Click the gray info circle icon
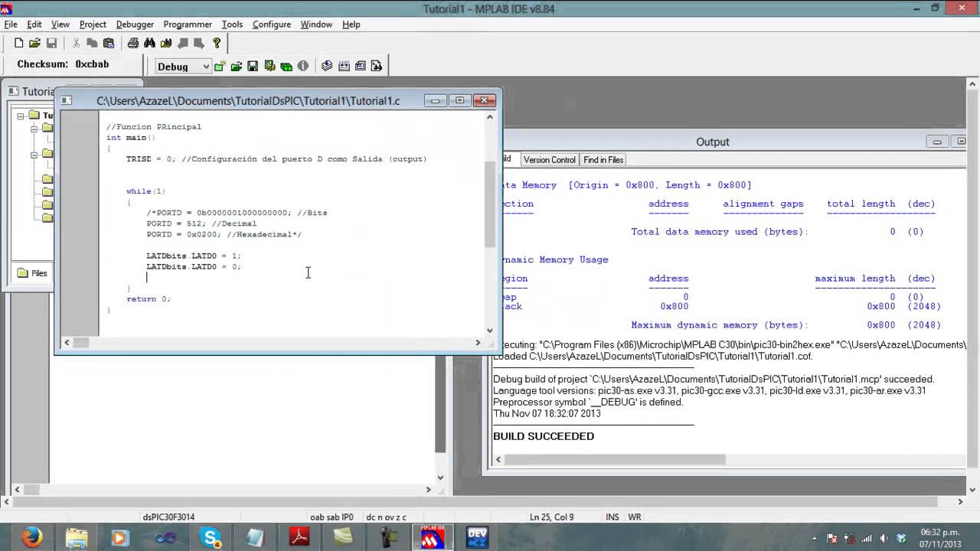 [x=303, y=67]
